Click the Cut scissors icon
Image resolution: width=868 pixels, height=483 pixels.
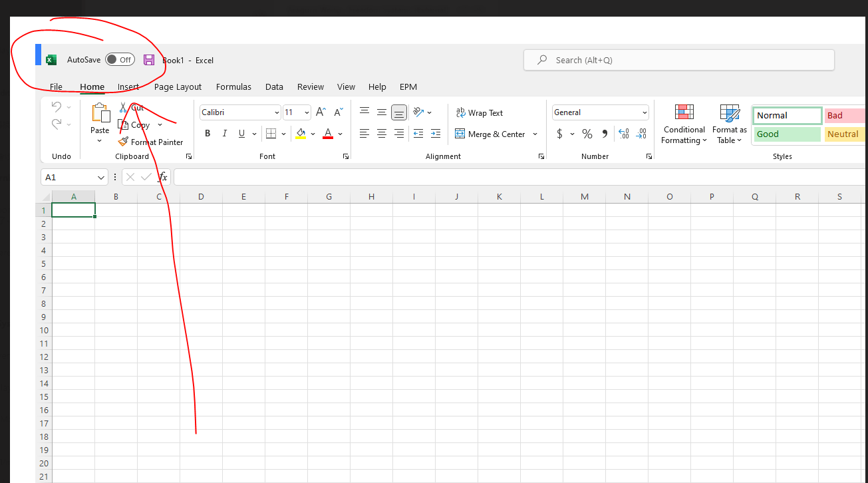[x=123, y=108]
